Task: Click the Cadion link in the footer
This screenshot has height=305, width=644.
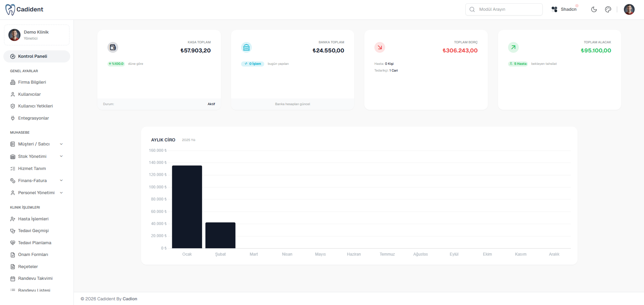Action: click(x=130, y=299)
